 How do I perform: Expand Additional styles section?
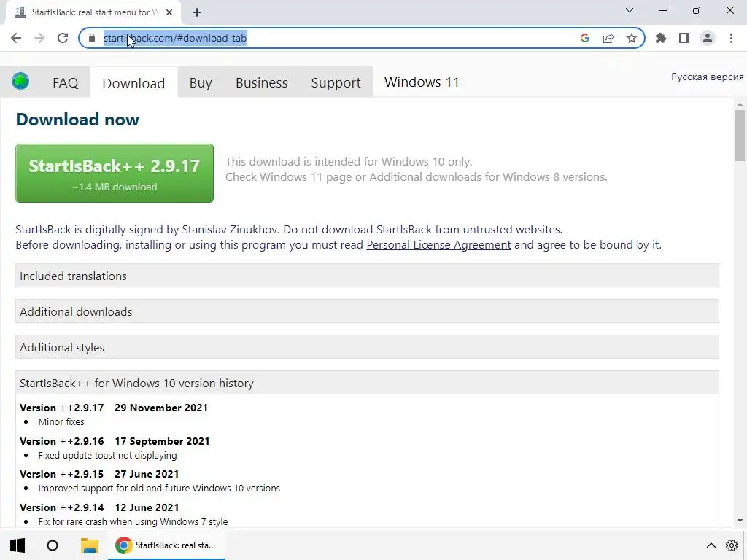(368, 347)
